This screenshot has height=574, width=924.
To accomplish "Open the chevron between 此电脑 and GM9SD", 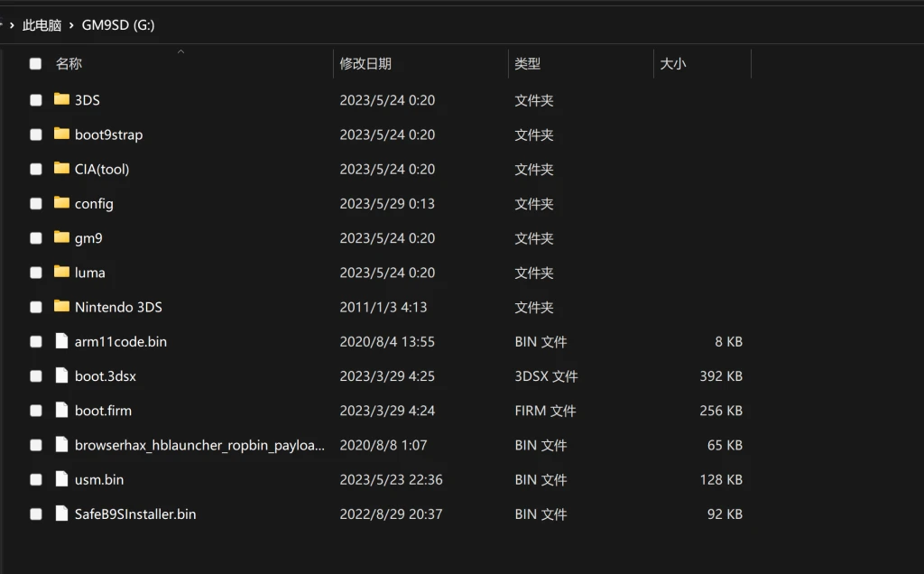I will coord(71,25).
